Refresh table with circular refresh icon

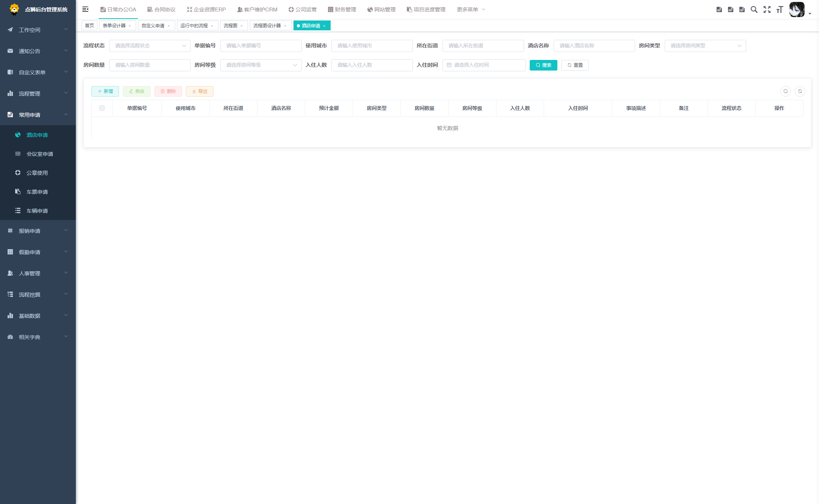[x=800, y=91]
